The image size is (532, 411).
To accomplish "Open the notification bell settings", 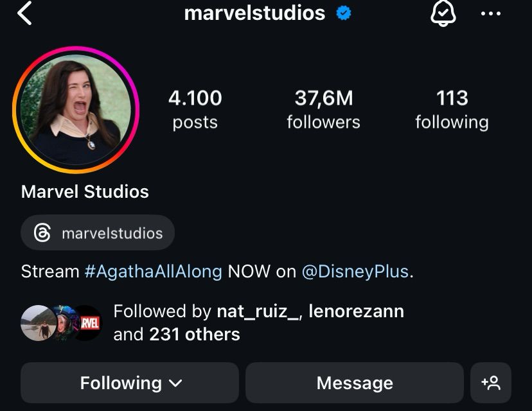I will 443,13.
